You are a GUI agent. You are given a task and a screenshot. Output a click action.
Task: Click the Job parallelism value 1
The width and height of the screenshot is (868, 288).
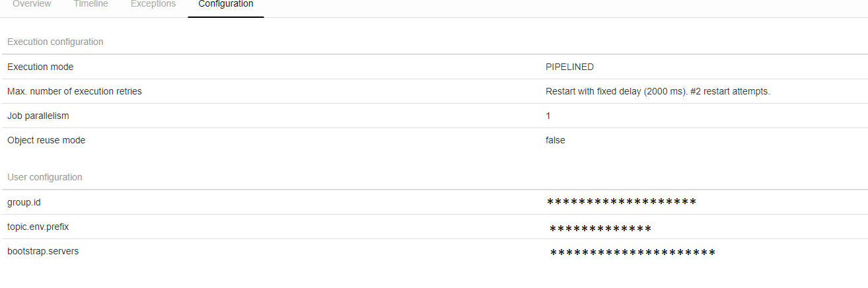click(x=548, y=116)
